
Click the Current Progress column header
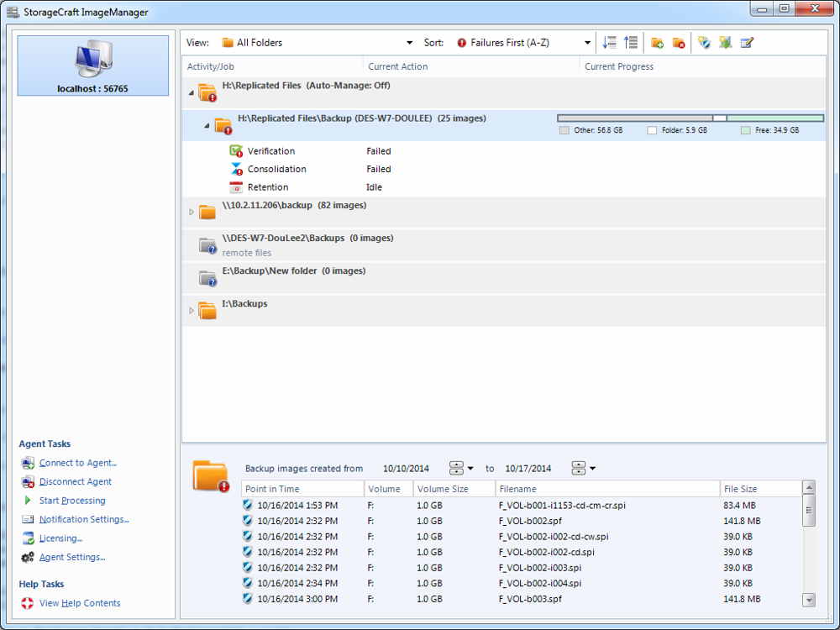click(x=703, y=66)
